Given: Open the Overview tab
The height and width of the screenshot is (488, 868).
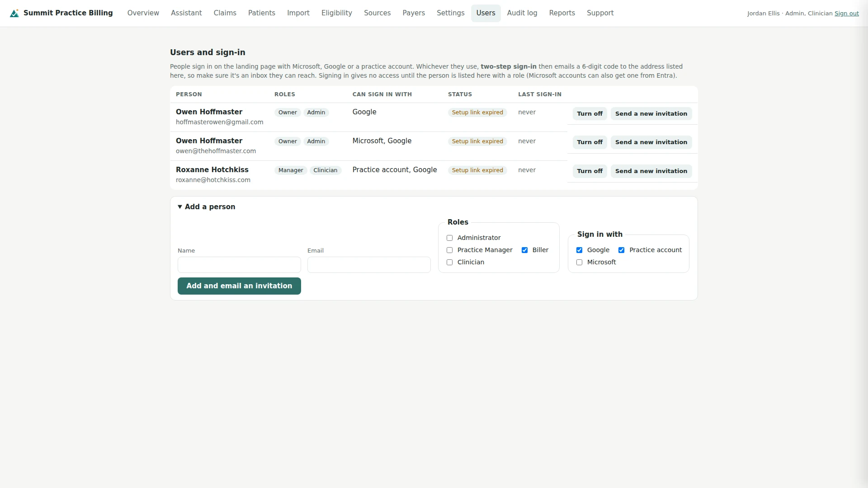Looking at the screenshot, I should pos(143,13).
